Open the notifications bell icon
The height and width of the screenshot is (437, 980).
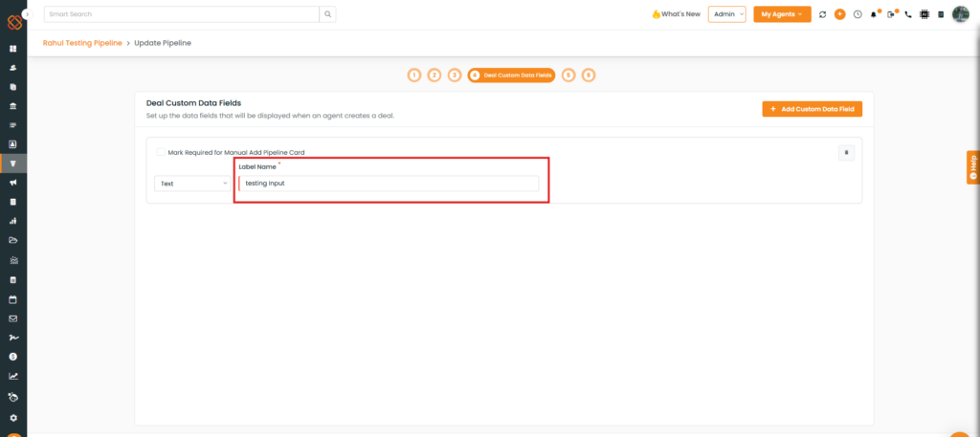pyautogui.click(x=874, y=14)
